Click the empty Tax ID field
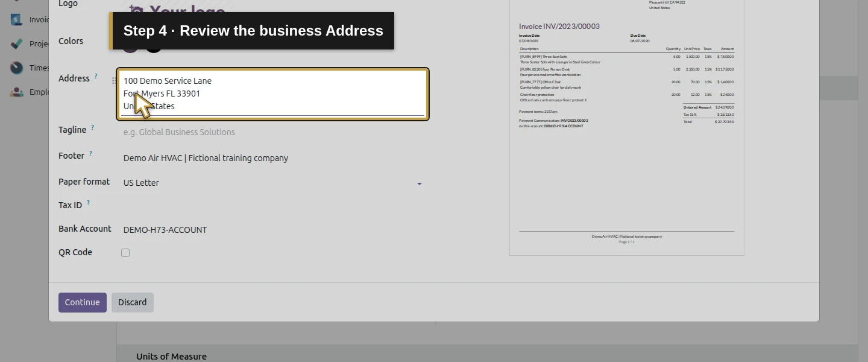The width and height of the screenshot is (868, 362). tap(272, 206)
